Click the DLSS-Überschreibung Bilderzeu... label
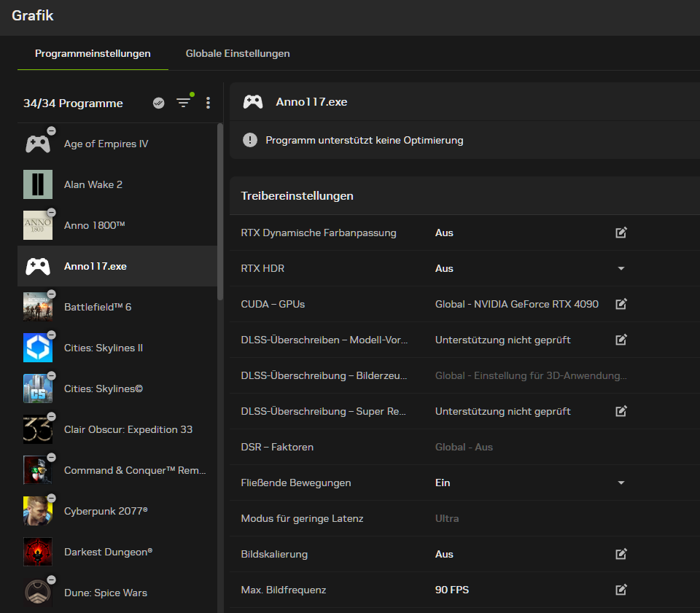The width and height of the screenshot is (700, 613). tap(324, 375)
